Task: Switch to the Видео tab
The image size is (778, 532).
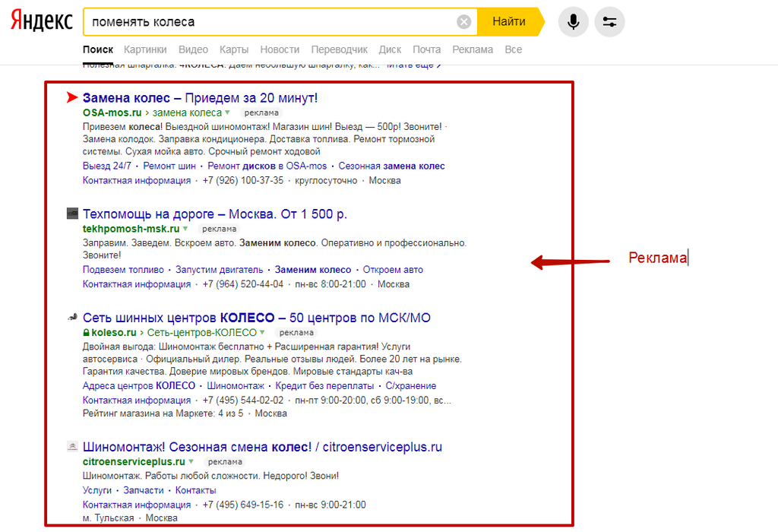Action: pos(193,49)
